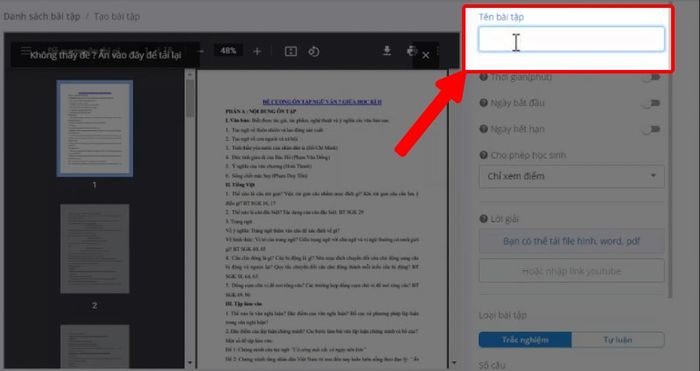The image size is (700, 371).
Task: Select the Tự luận tab
Action: [618, 340]
